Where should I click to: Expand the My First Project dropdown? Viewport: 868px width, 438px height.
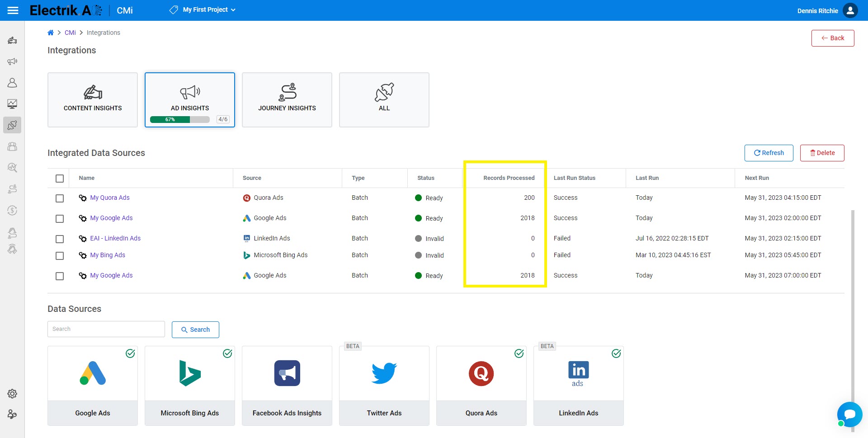(x=202, y=9)
